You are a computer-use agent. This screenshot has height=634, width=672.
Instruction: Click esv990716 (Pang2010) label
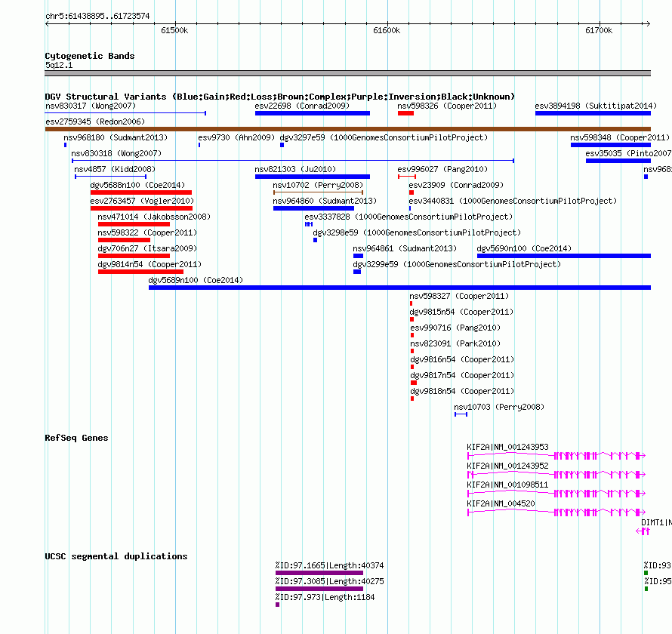[x=455, y=328]
